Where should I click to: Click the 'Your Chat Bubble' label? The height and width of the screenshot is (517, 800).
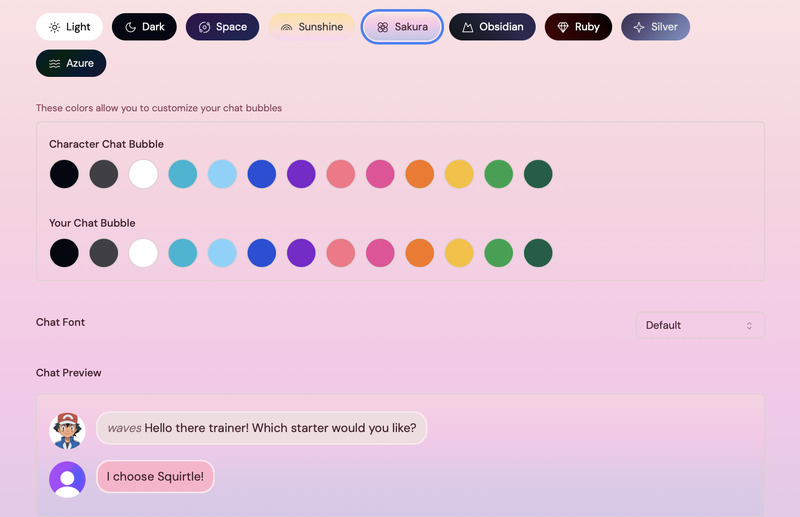coord(92,223)
